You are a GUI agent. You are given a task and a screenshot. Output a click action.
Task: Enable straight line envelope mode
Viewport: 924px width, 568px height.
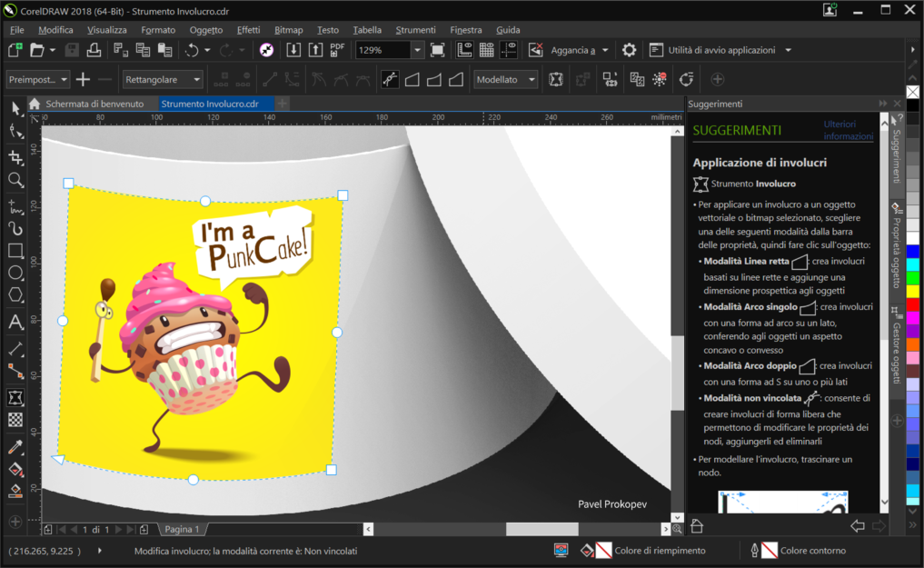click(x=411, y=79)
